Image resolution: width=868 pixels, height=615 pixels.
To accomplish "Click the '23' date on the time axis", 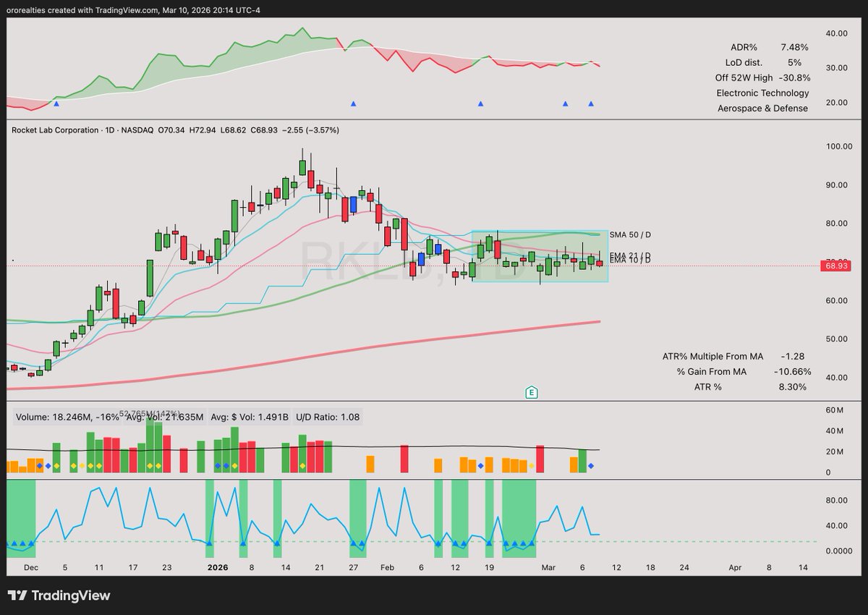I will [166, 568].
